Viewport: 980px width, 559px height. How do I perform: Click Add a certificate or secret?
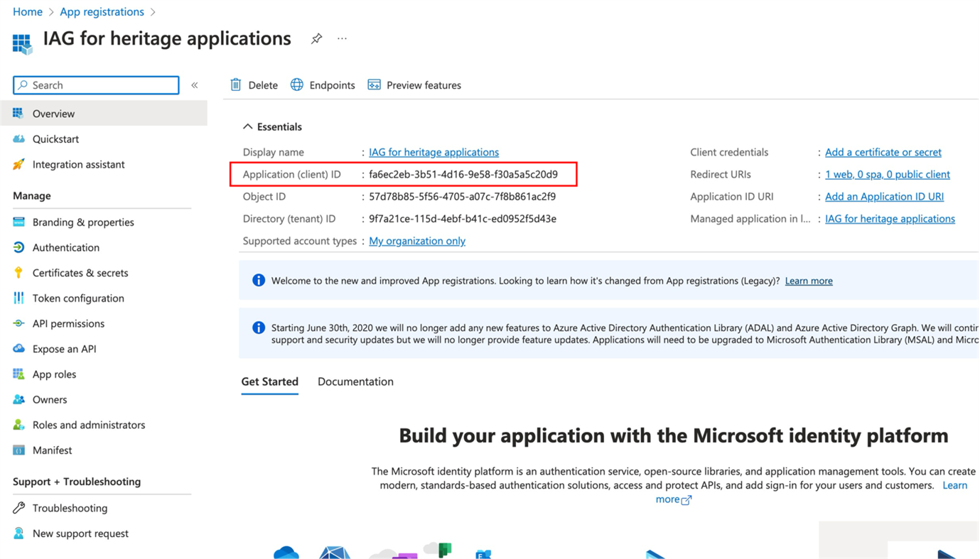coord(883,152)
